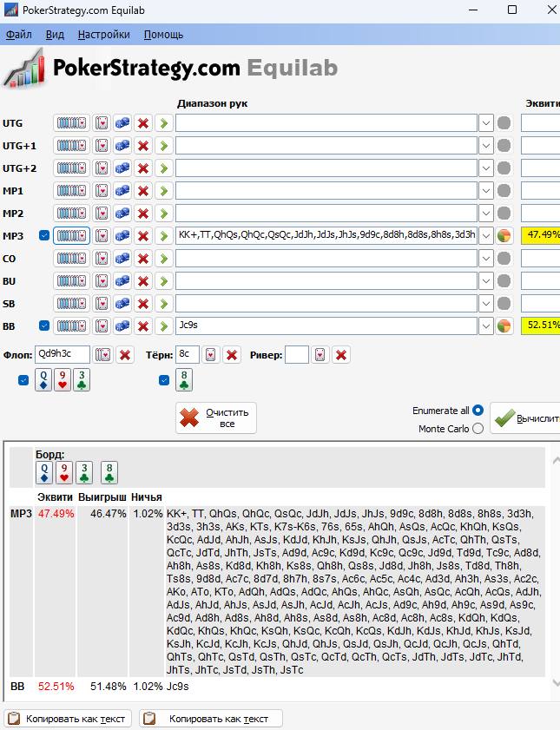Image resolution: width=560 pixels, height=730 pixels.
Task: Clear the river card
Action: (341, 355)
